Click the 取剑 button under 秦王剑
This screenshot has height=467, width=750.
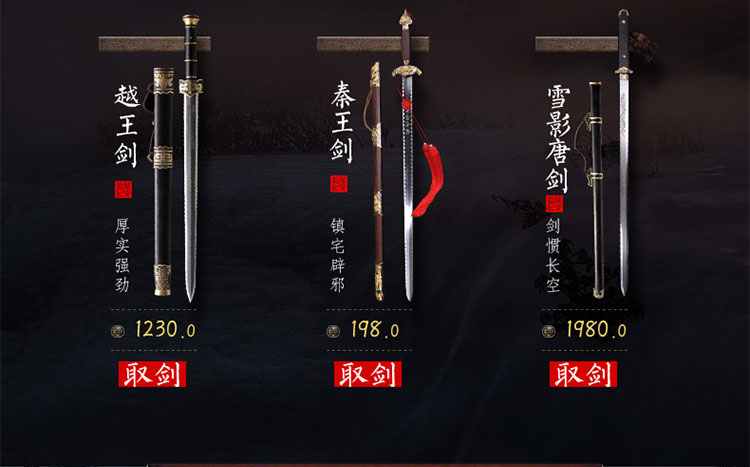pos(367,374)
